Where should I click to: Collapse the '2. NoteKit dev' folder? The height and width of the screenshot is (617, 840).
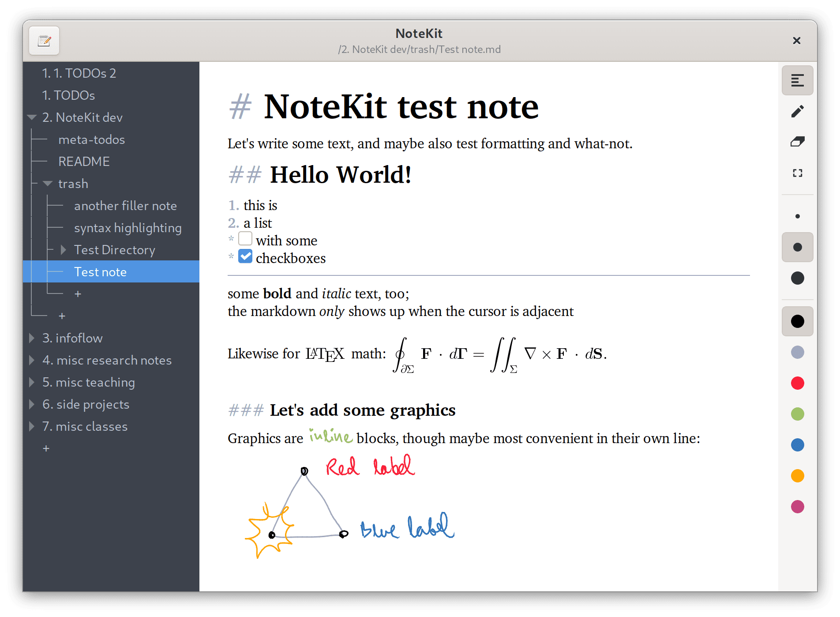pyautogui.click(x=32, y=117)
